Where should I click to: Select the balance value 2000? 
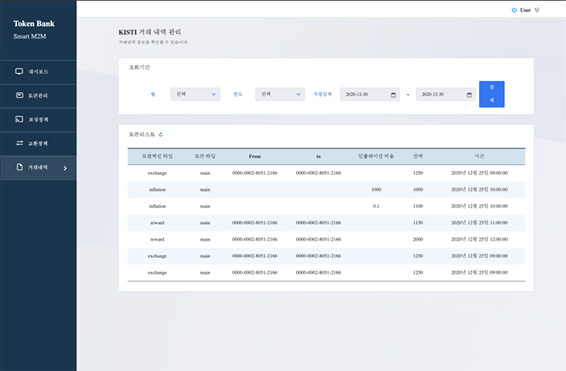click(418, 239)
